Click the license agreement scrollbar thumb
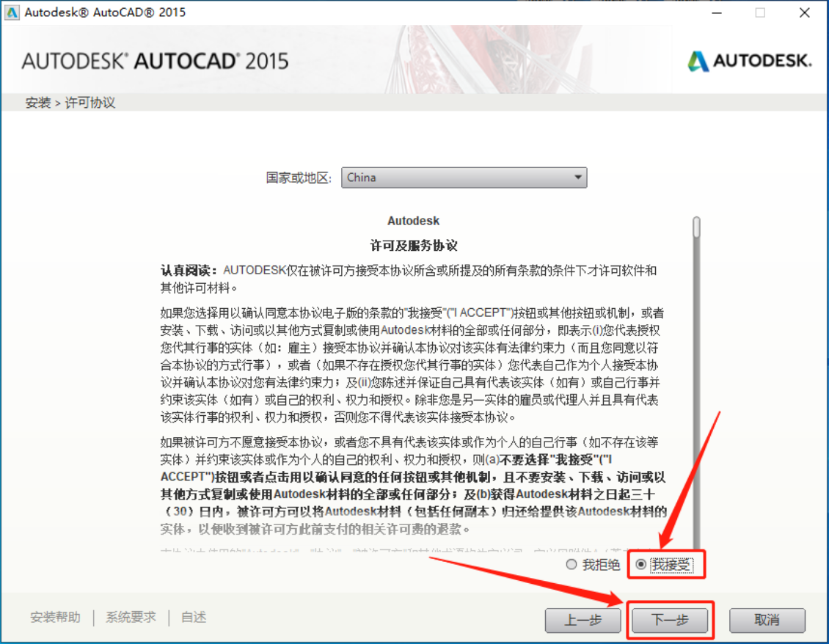The height and width of the screenshot is (644, 829). click(696, 227)
